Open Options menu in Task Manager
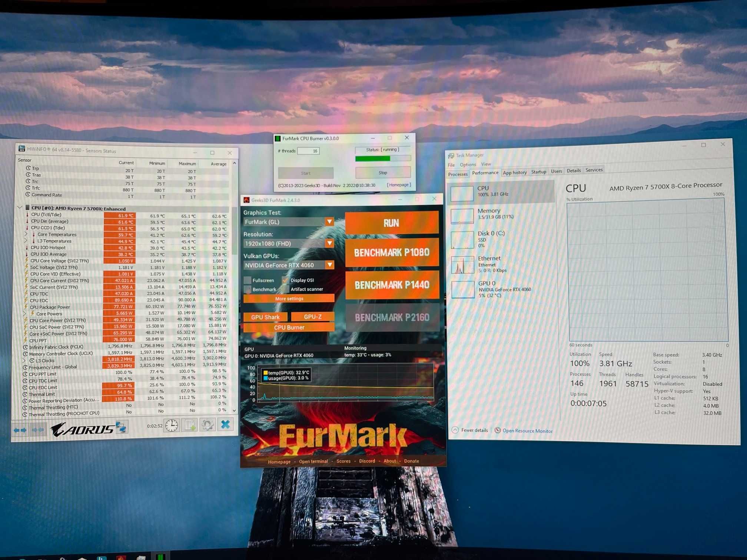The height and width of the screenshot is (560, 747). [468, 165]
